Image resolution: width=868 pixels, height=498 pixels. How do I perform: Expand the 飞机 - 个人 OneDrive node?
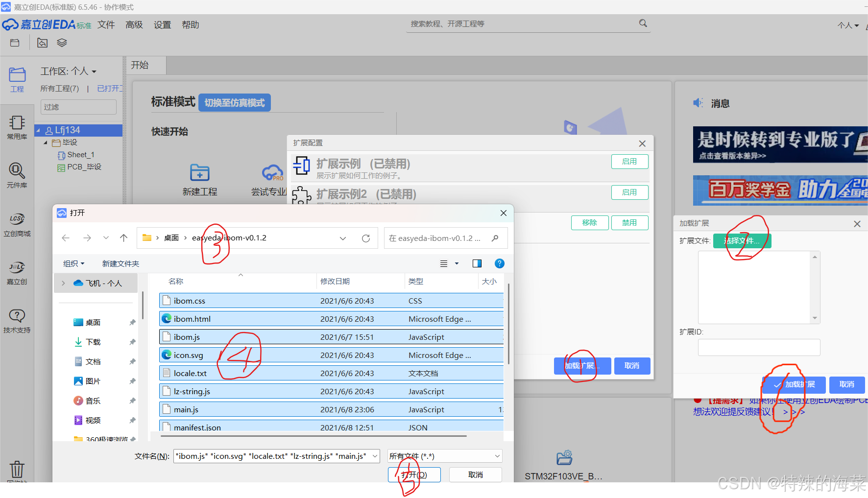63,283
